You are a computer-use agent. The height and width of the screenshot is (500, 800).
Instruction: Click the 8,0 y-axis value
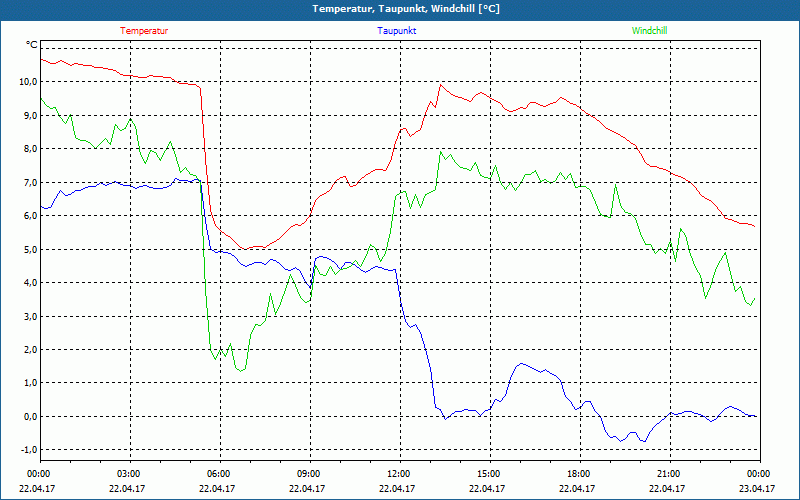point(31,148)
